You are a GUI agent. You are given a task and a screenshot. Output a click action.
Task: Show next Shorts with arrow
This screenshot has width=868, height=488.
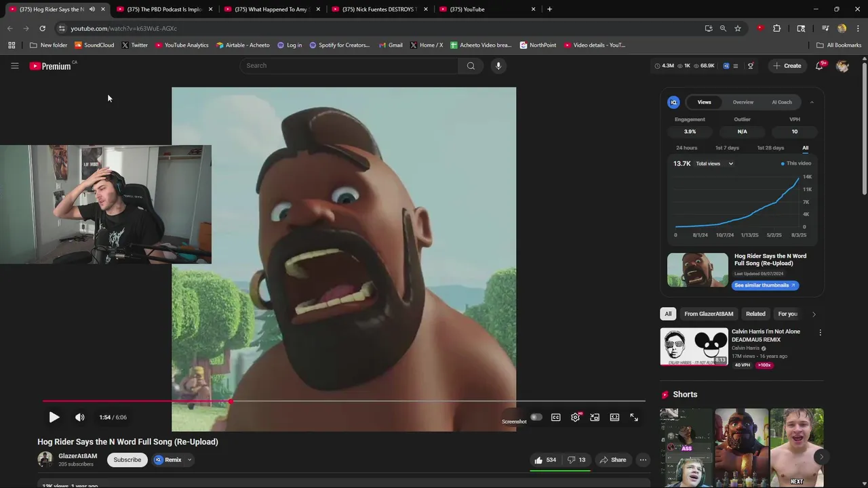pos(821,456)
